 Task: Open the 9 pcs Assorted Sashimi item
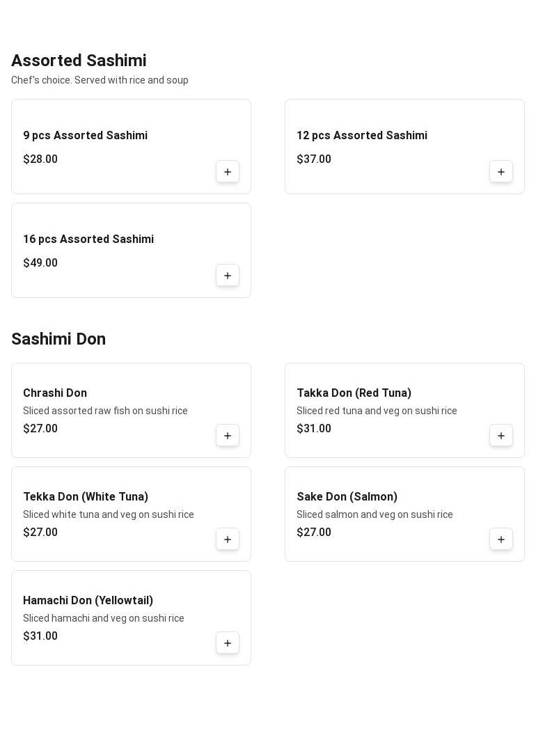click(85, 136)
